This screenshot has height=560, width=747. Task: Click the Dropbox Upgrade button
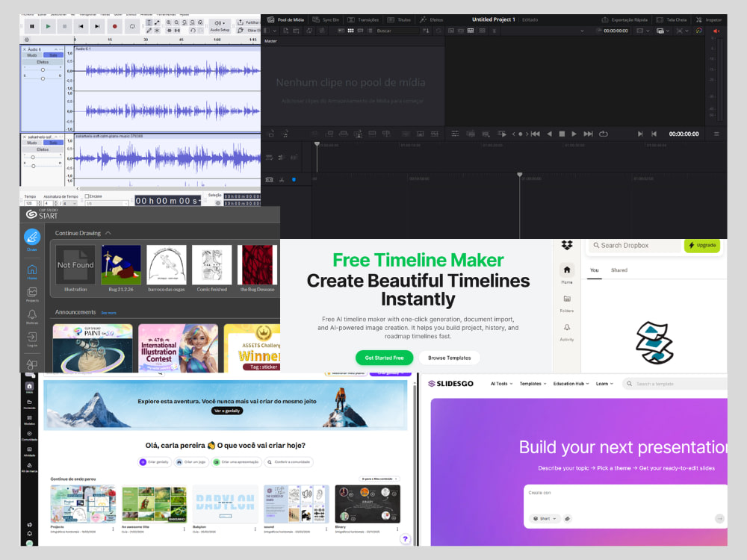(702, 245)
